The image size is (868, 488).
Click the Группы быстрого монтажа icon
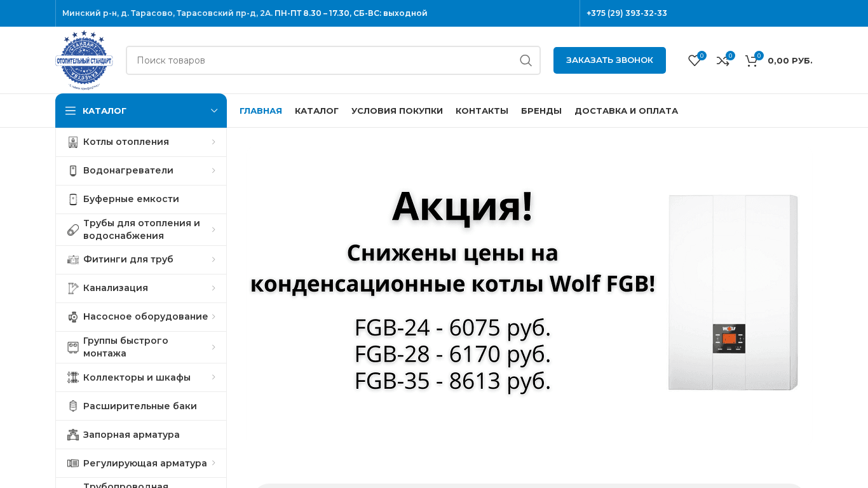73,348
